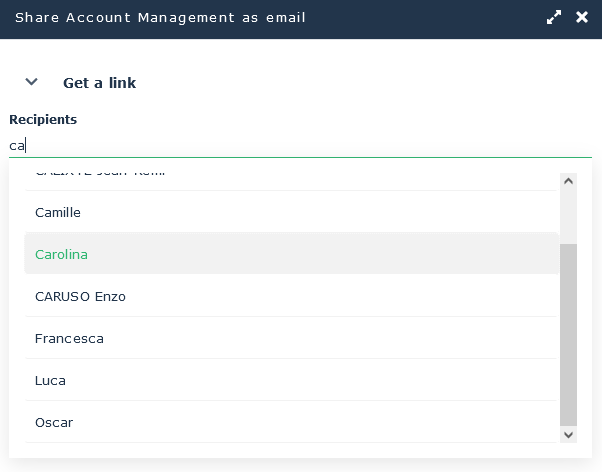Viewport: 602px width, 472px height.
Task: Click scrollbar track above the thumb
Action: (568, 215)
